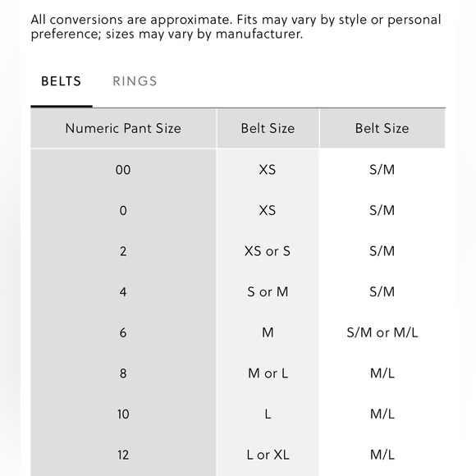Select pant size 6 cell
The width and height of the screenshot is (476, 476).
click(123, 332)
